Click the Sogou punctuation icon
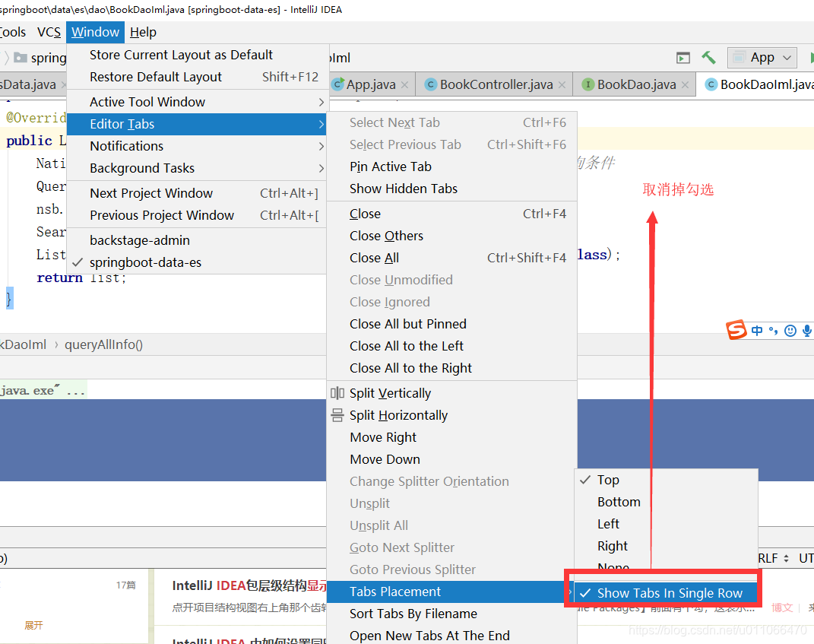814x644 pixels. click(x=774, y=330)
